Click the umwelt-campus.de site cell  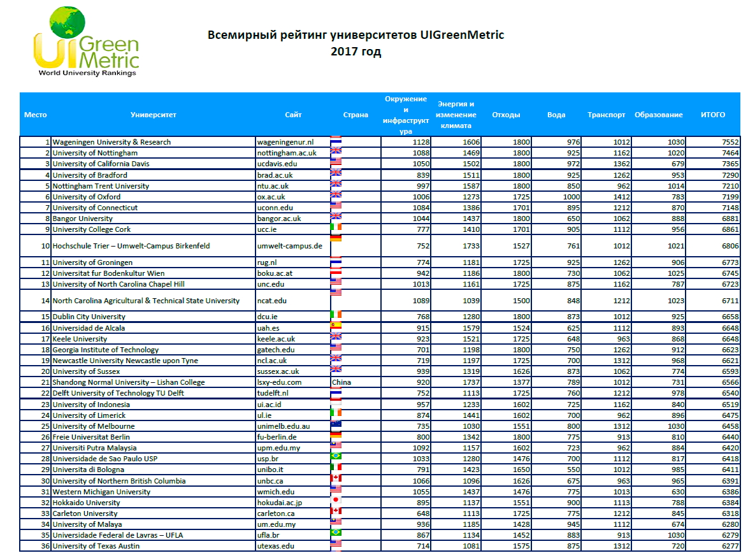pos(293,246)
